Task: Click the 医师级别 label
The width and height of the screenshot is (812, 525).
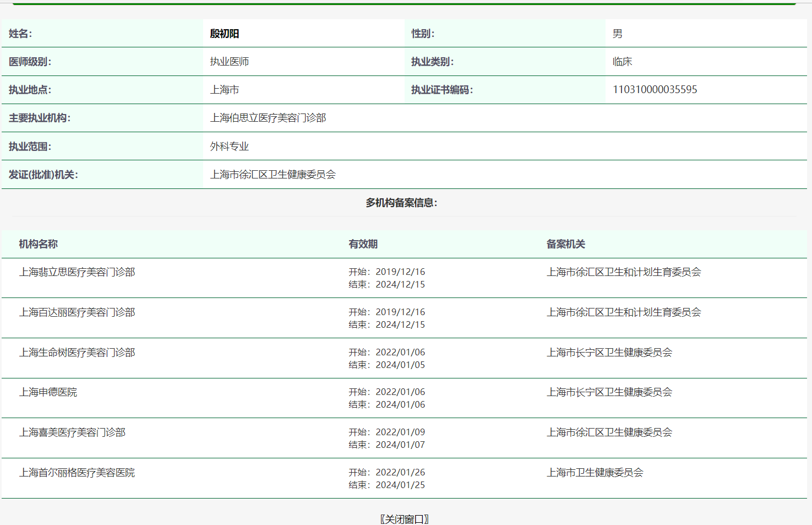Action: pos(30,62)
